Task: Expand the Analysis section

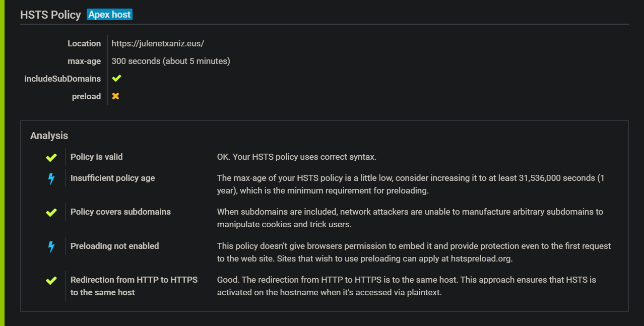Action: (x=49, y=136)
